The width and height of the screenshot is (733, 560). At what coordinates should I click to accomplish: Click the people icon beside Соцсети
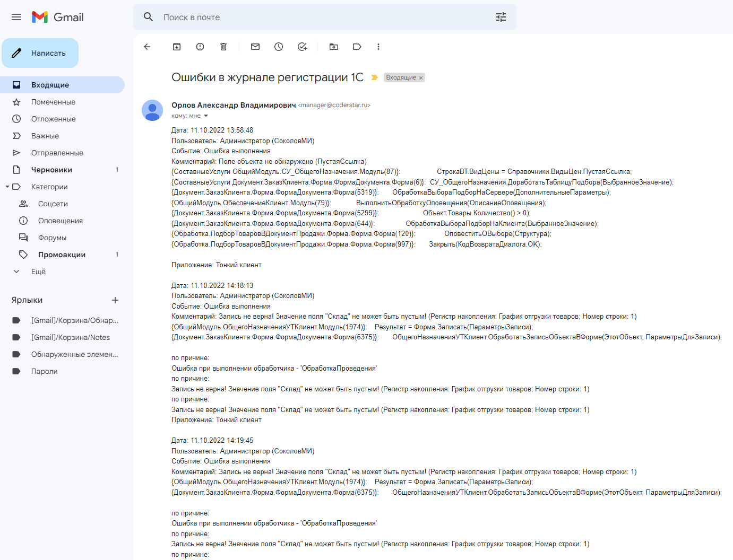pyautogui.click(x=23, y=204)
